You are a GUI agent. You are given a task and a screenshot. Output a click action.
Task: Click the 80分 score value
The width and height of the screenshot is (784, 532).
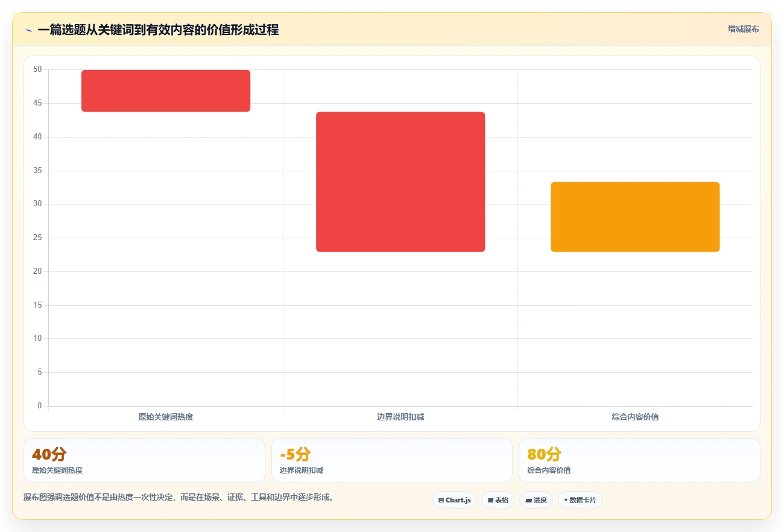[x=545, y=454]
